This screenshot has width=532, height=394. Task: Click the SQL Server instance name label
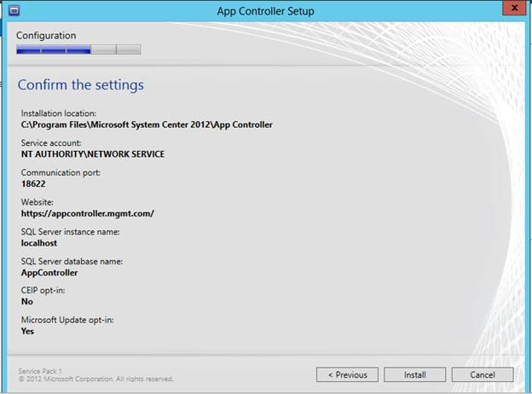(x=70, y=232)
